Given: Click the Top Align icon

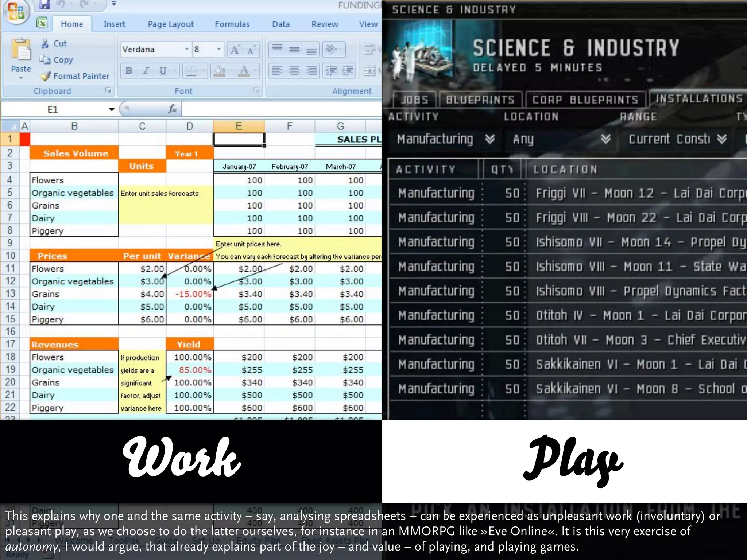Looking at the screenshot, I should click(277, 50).
